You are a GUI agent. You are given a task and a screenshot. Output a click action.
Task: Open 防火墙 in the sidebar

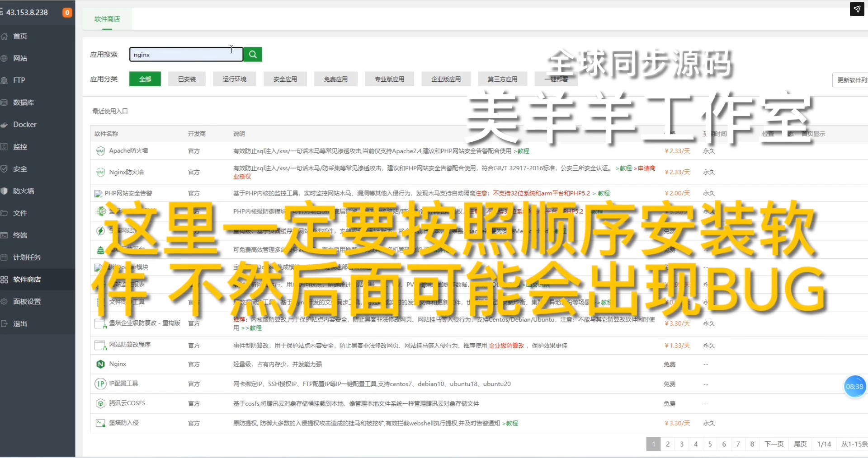pyautogui.click(x=24, y=191)
